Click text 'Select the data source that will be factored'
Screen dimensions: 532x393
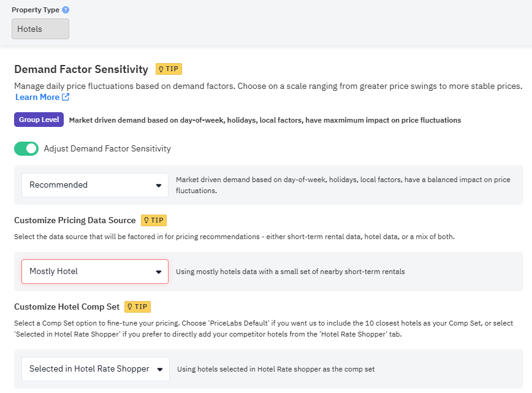click(85, 237)
